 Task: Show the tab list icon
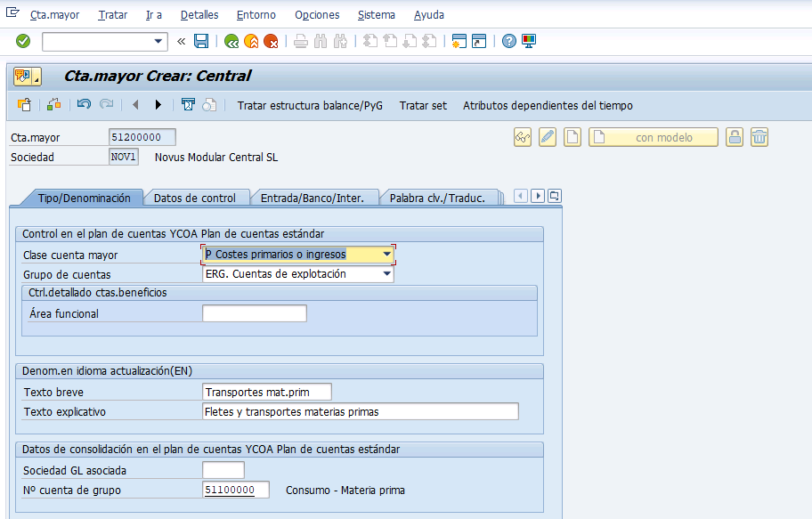555,196
